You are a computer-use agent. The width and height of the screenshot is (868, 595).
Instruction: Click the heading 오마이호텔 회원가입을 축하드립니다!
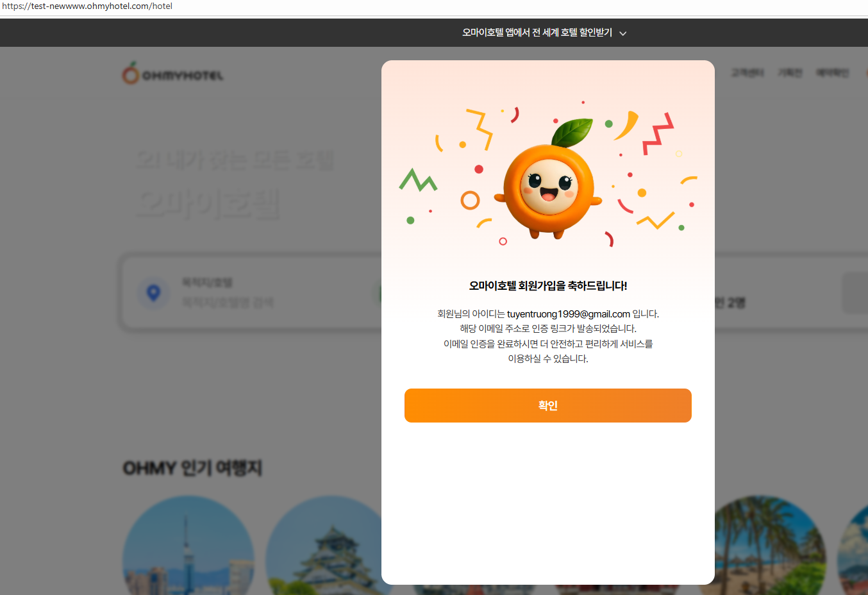pyautogui.click(x=548, y=286)
